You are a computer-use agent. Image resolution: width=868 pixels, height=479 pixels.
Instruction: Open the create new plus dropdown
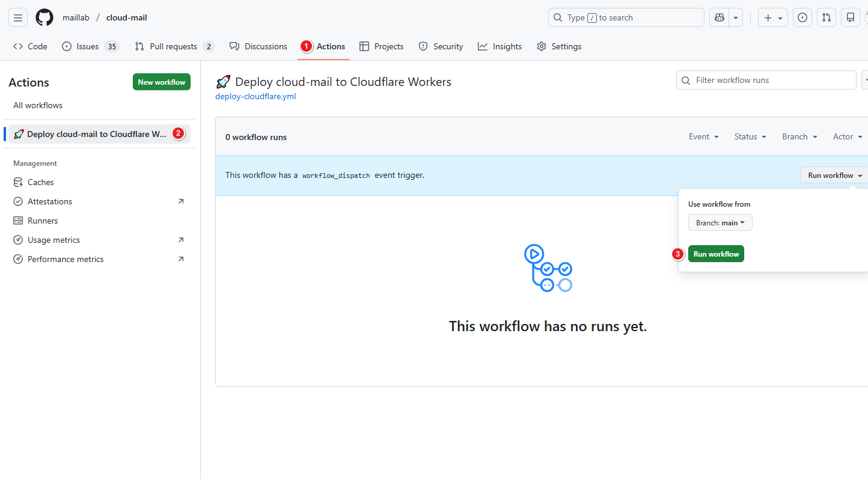coord(772,18)
